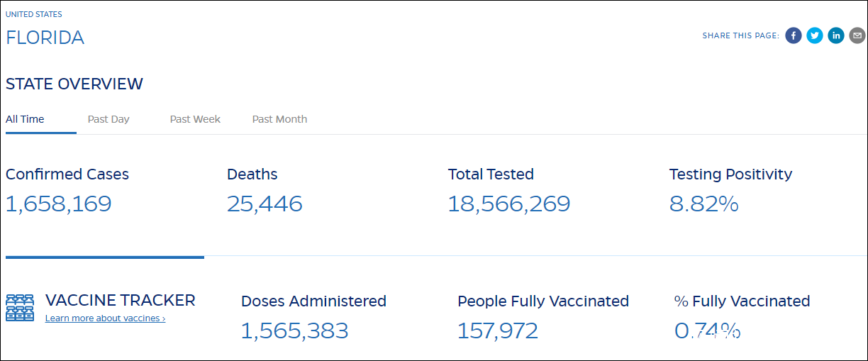Viewport: 868px width, 361px height.
Task: Click the Vaccine Tracker heading text
Action: tap(120, 300)
